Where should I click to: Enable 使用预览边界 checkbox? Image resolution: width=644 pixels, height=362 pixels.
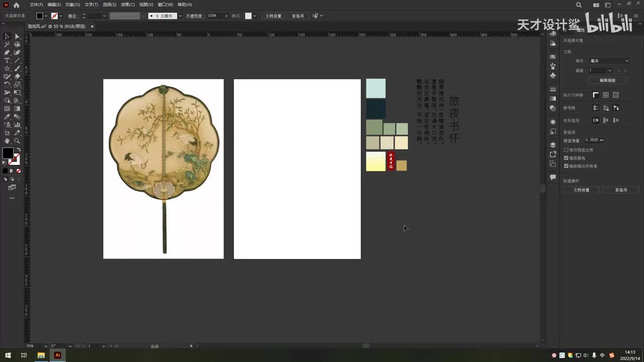[x=566, y=150]
